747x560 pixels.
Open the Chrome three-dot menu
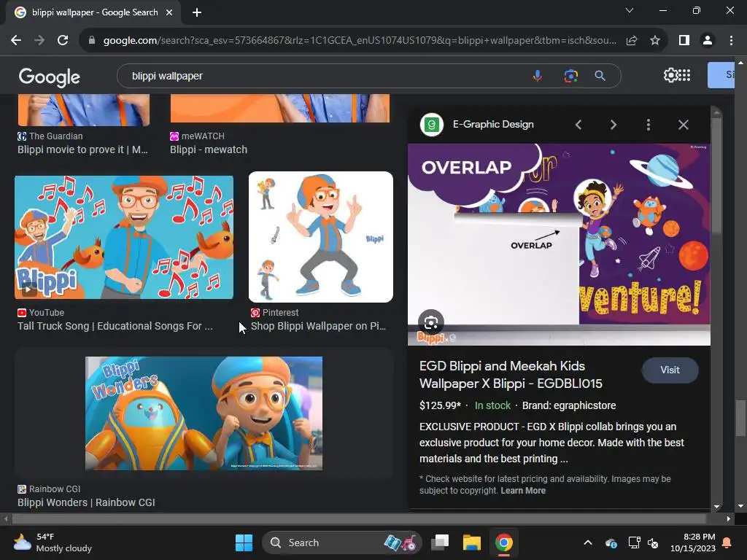(x=731, y=41)
